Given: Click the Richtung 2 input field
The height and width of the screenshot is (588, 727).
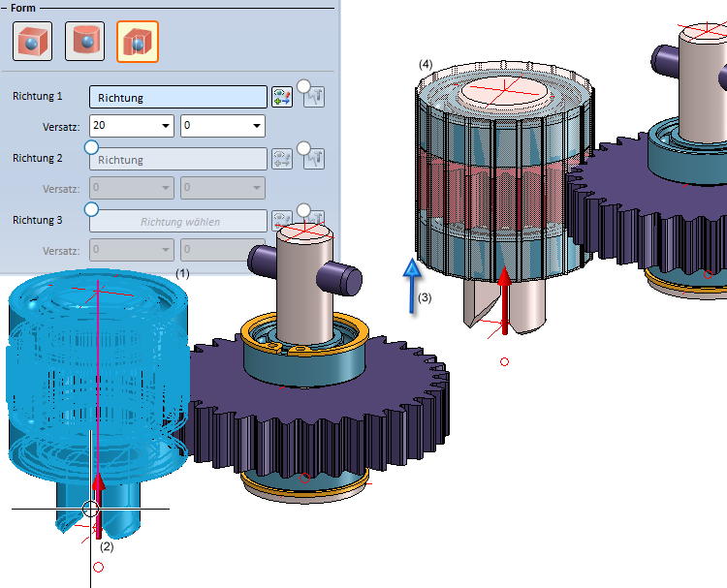Looking at the screenshot, I should 178,160.
